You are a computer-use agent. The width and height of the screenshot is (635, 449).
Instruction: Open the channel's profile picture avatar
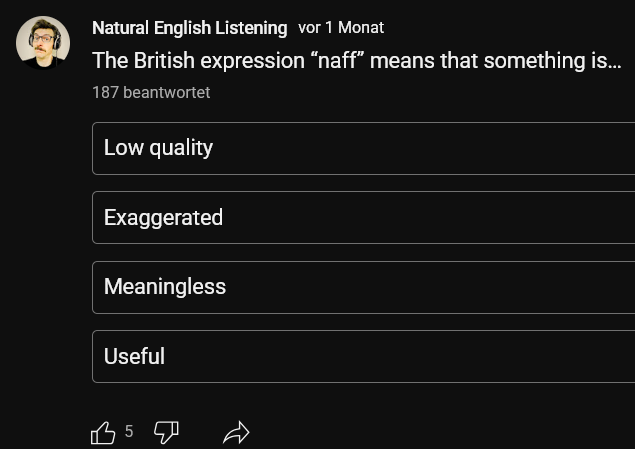pos(43,42)
